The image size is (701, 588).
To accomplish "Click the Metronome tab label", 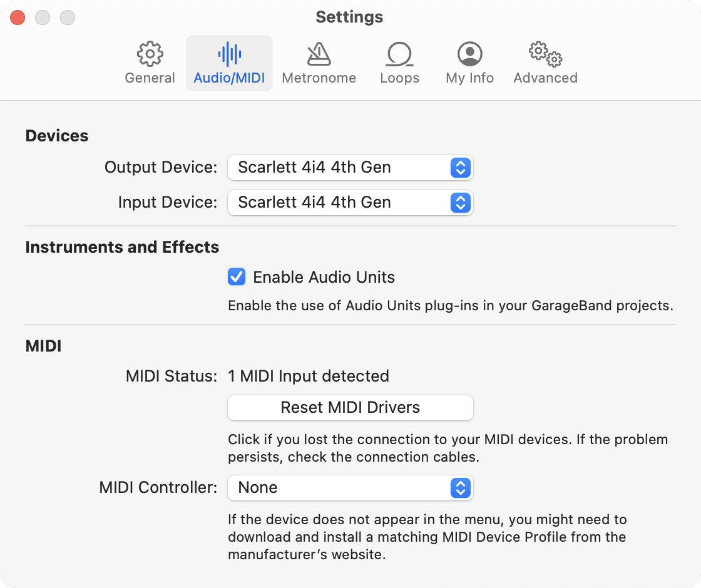I will pyautogui.click(x=319, y=78).
